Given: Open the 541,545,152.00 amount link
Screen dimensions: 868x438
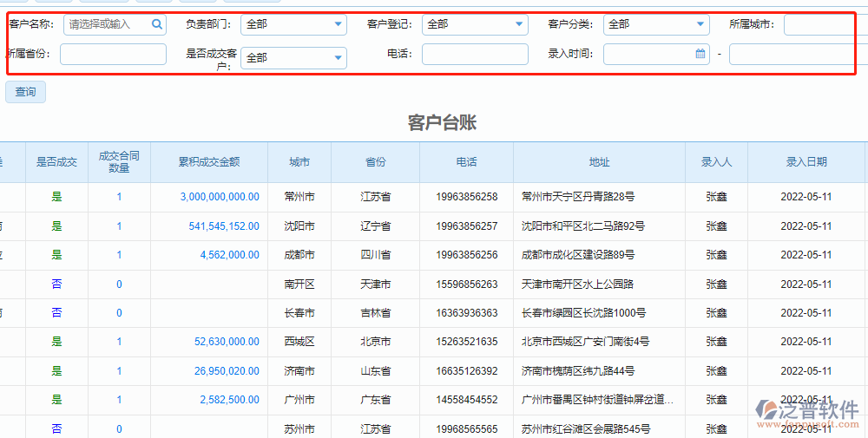Looking at the screenshot, I should [223, 226].
